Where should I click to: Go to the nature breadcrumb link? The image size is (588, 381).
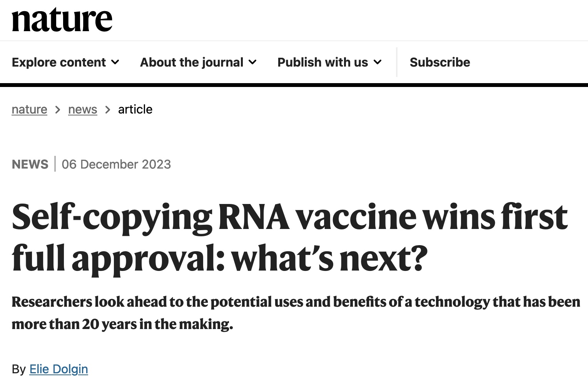pos(29,109)
